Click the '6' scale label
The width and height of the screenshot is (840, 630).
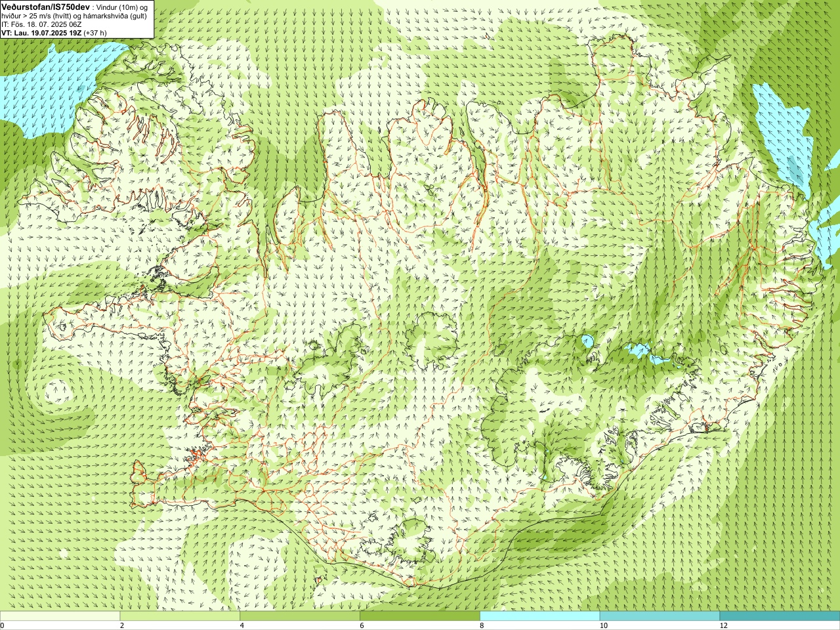tap(362, 625)
